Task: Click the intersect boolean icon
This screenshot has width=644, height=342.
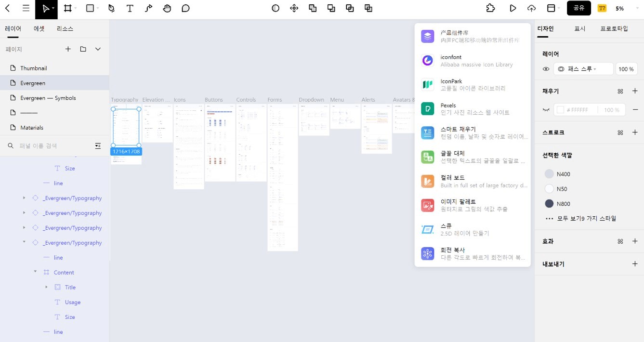Action: 350,8
